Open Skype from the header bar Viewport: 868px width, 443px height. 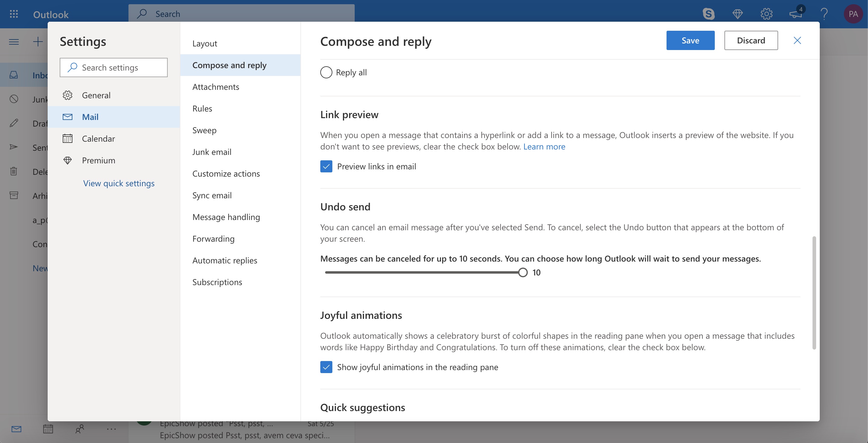pos(708,14)
